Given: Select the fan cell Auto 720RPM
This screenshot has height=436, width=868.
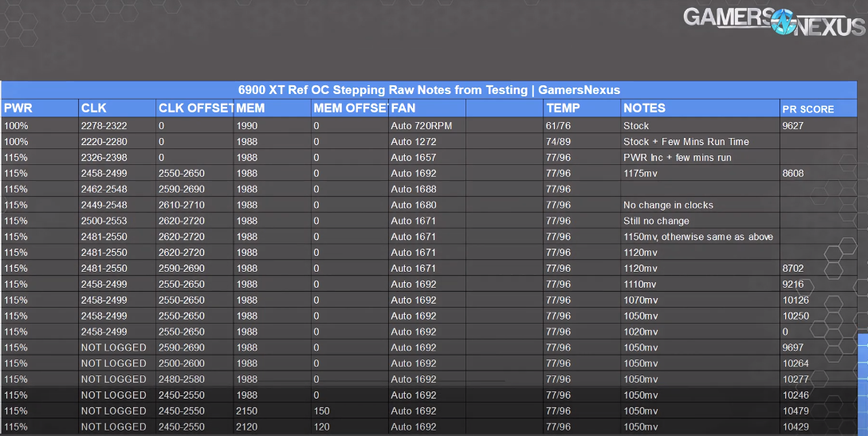Looking at the screenshot, I should (422, 126).
